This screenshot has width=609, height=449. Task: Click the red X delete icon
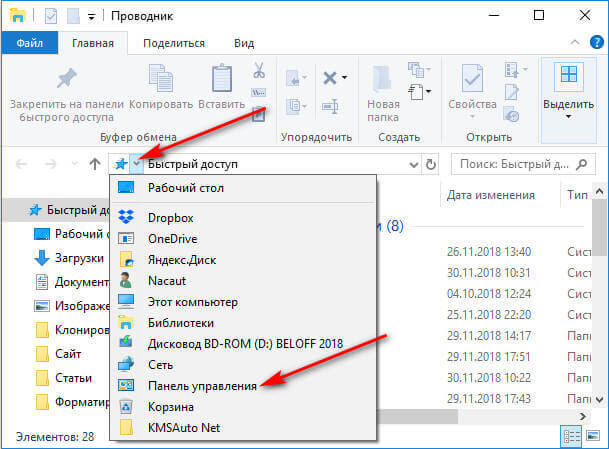pyautogui.click(x=330, y=78)
